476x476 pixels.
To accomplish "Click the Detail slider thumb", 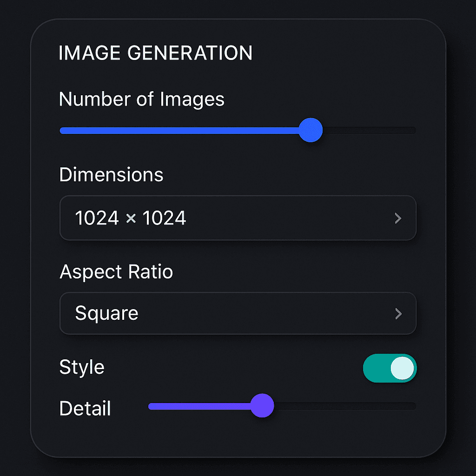I will pos(262,406).
